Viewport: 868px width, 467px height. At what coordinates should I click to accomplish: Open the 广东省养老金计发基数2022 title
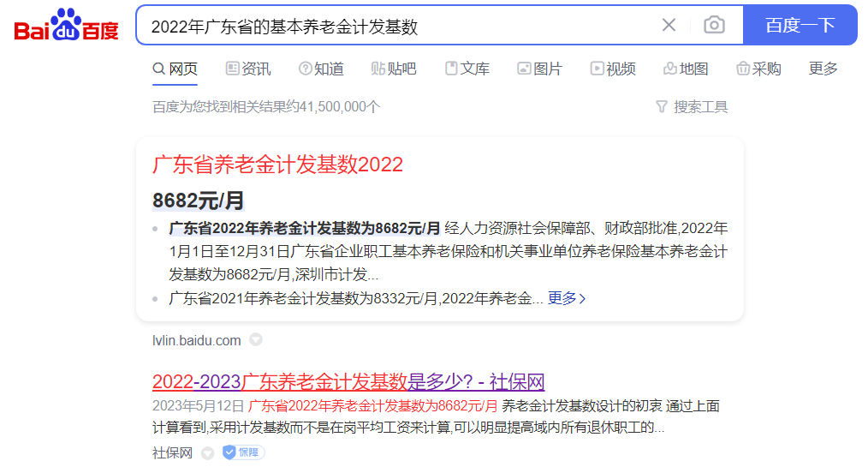click(278, 165)
